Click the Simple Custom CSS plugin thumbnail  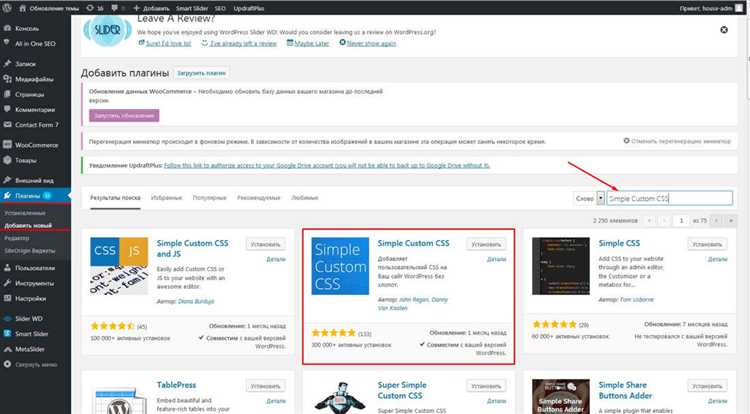pyautogui.click(x=339, y=278)
